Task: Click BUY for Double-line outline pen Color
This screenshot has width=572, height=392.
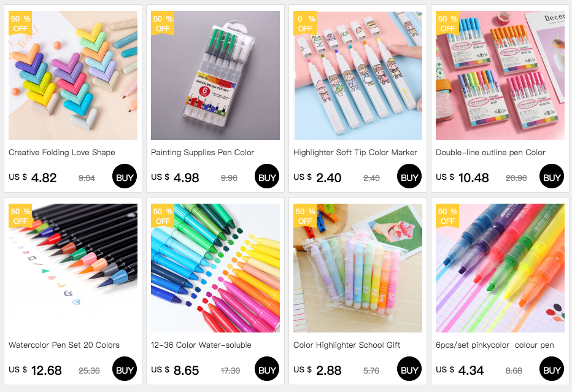Action: click(x=552, y=176)
